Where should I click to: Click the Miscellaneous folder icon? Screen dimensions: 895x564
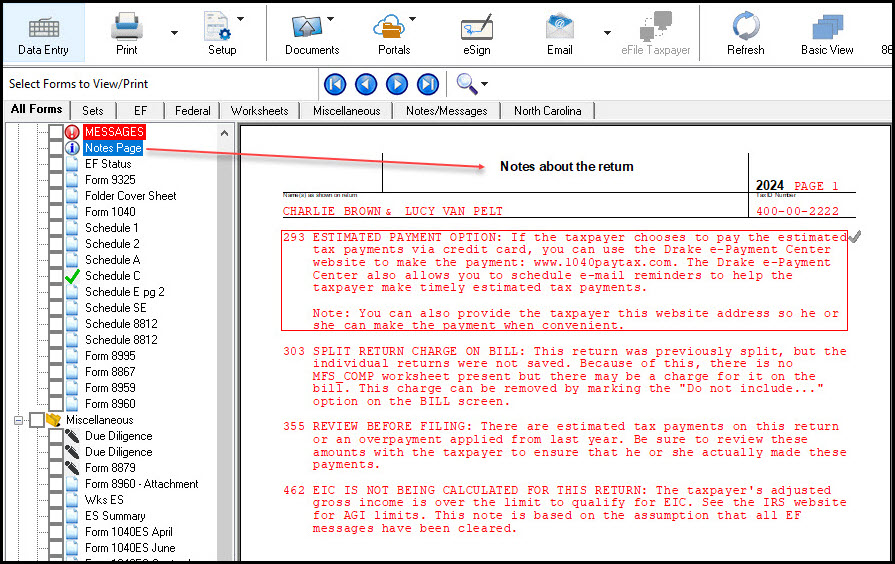pos(54,420)
